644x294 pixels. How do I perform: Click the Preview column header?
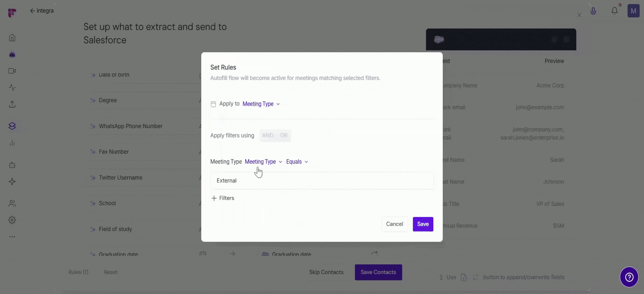tap(554, 61)
